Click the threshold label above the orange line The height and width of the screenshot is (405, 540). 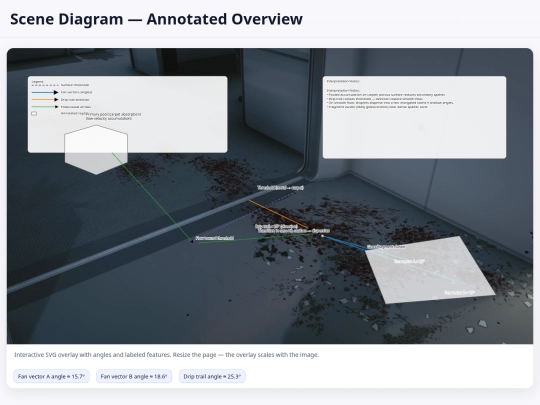281,188
